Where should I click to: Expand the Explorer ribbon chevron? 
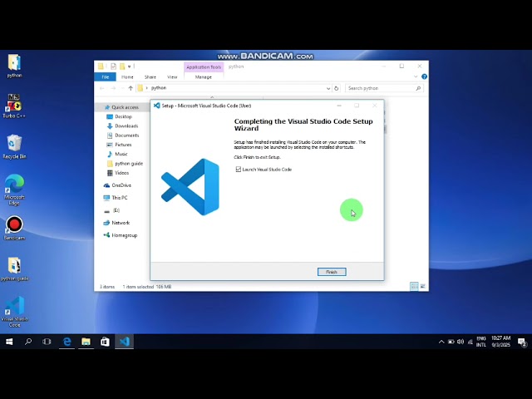click(x=416, y=76)
